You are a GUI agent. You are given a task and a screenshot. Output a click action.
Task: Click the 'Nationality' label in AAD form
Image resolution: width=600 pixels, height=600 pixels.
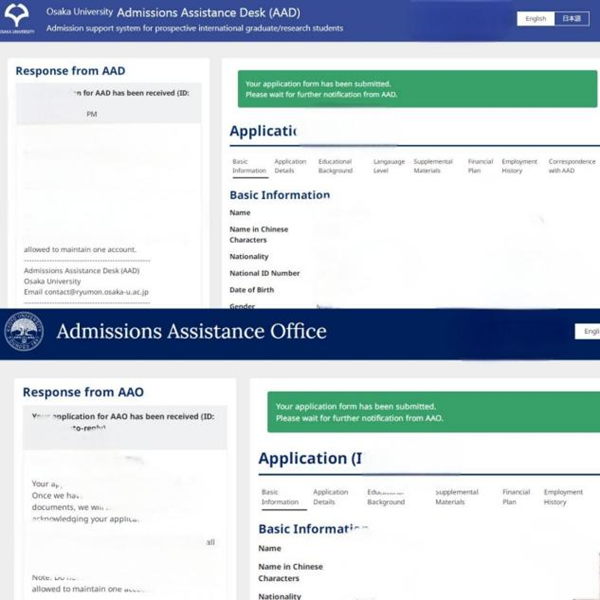pyautogui.click(x=249, y=256)
